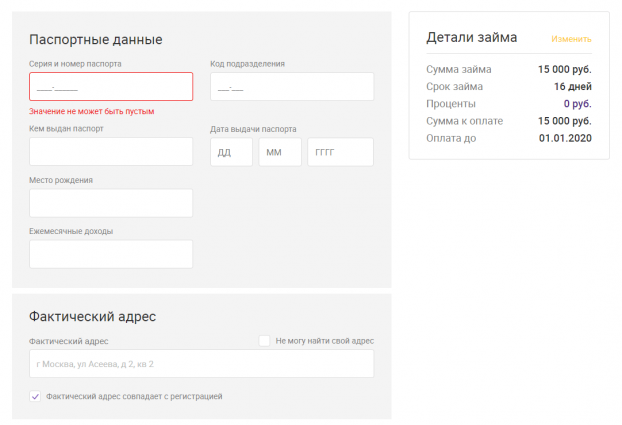The image size is (622, 425).
Task: Click the 'Детали займа' panel title
Action: tap(471, 38)
